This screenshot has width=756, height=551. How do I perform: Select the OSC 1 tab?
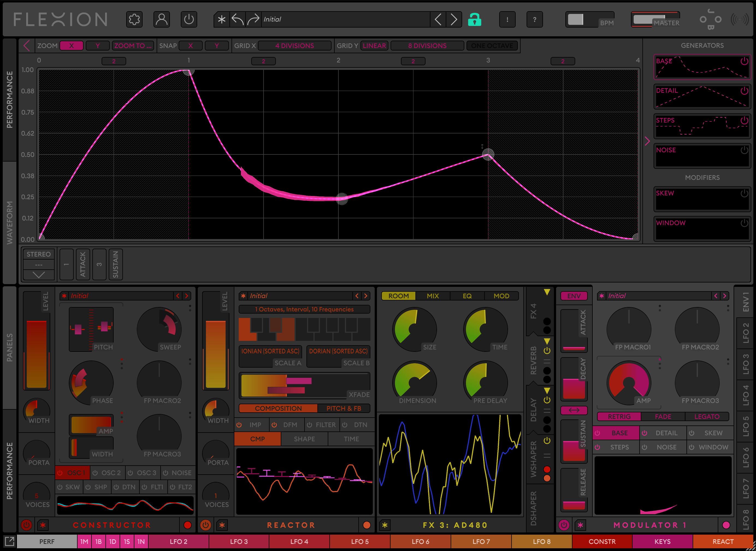pos(72,473)
